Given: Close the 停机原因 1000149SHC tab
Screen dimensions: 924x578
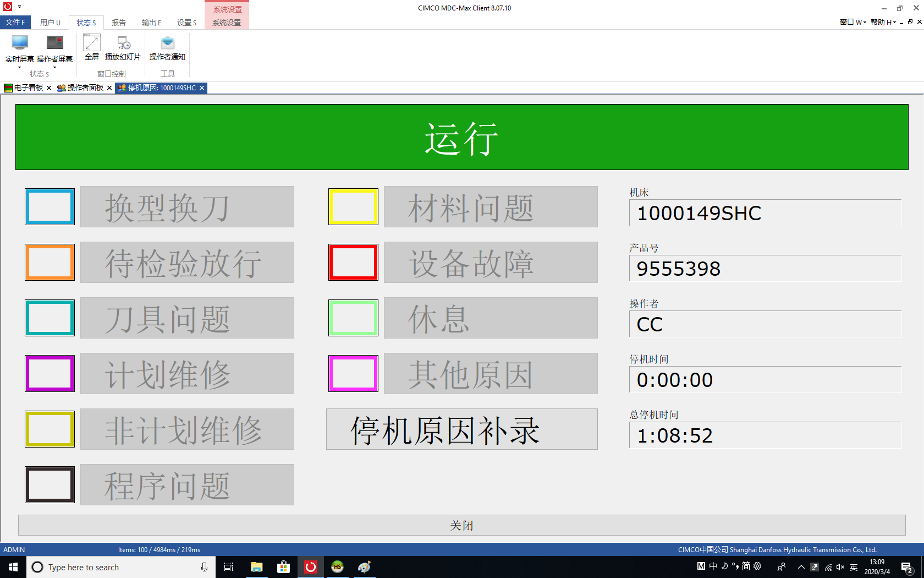Looking at the screenshot, I should (202, 88).
